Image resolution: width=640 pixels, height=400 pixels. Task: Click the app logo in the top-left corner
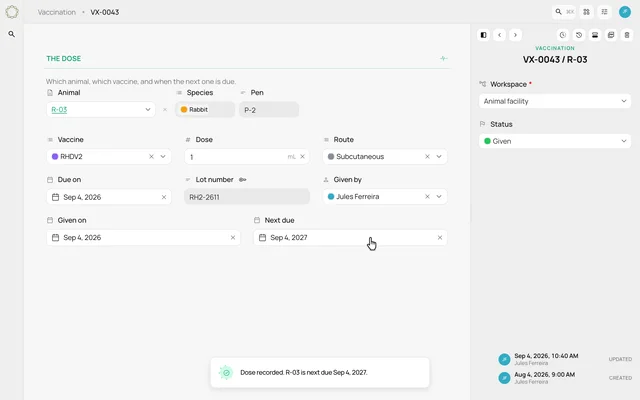click(x=12, y=12)
